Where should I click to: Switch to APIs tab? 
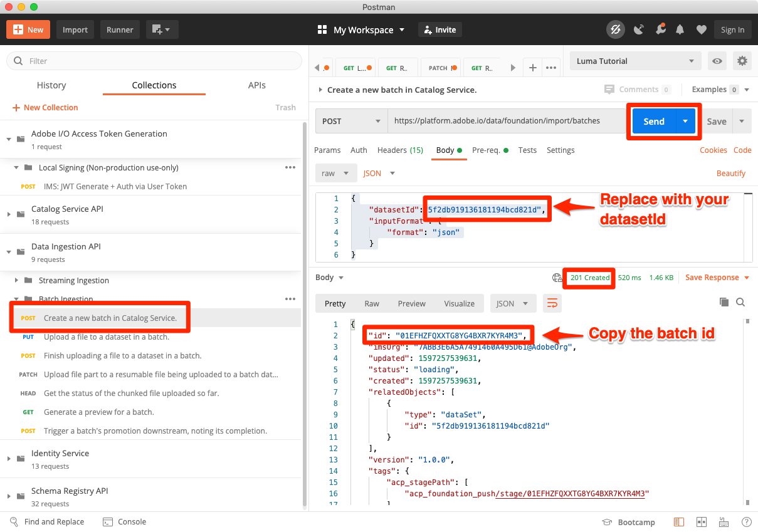tap(257, 85)
